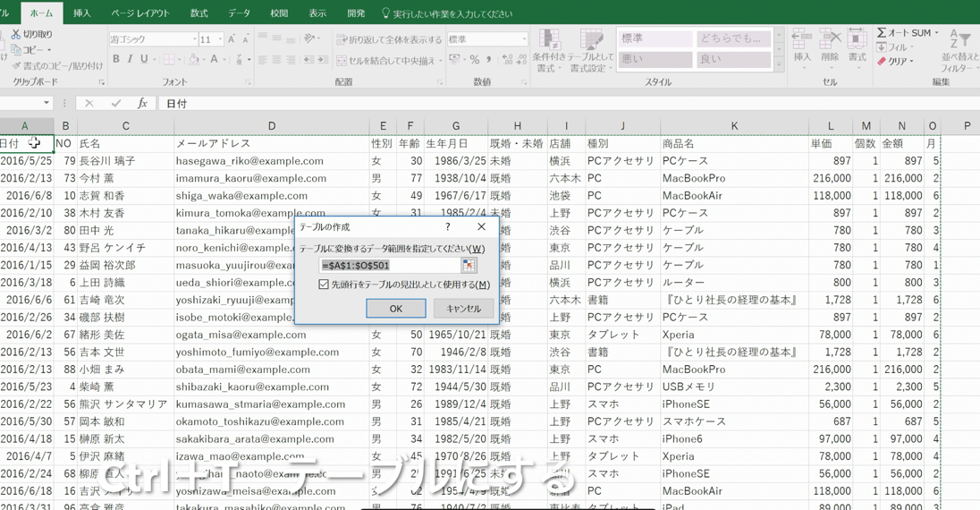Click the text orientation icon
The image size is (980, 510).
[308, 38]
